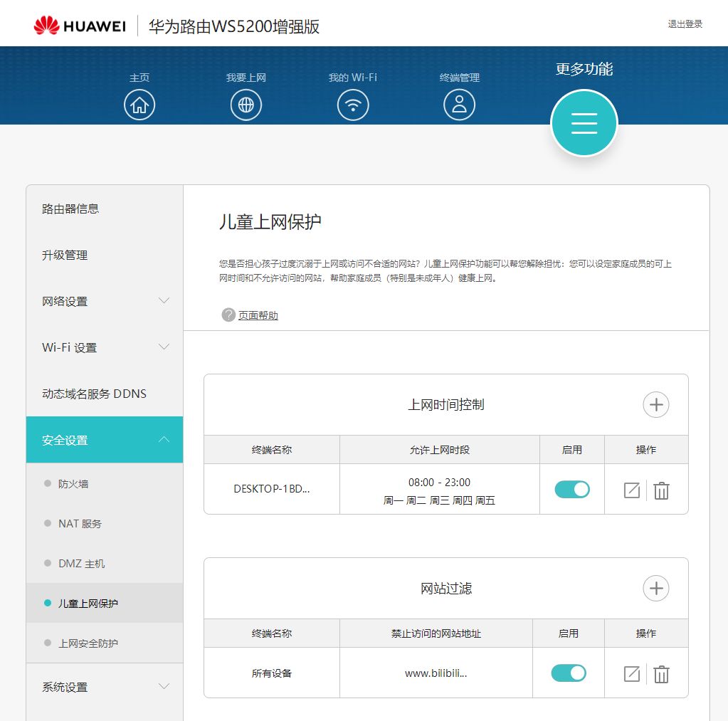
Task: Collapse the 安全设置 chevron
Action: pos(164,439)
